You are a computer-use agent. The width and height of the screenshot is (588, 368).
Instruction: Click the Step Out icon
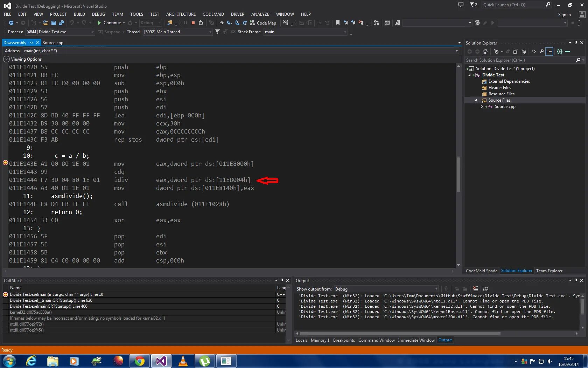(x=245, y=23)
